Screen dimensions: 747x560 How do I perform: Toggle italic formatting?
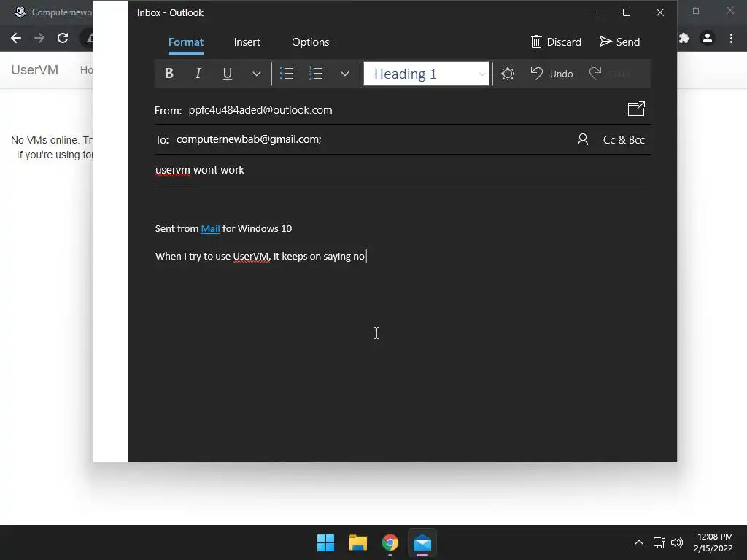(x=198, y=74)
